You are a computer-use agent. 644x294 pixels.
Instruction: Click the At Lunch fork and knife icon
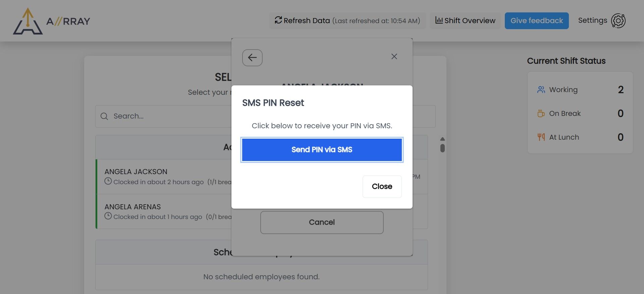[541, 137]
